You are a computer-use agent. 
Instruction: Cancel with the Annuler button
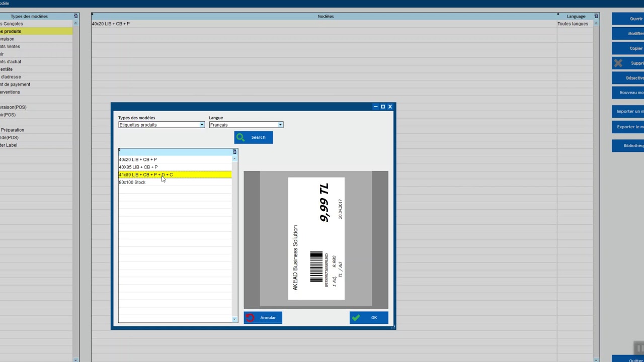pos(263,318)
